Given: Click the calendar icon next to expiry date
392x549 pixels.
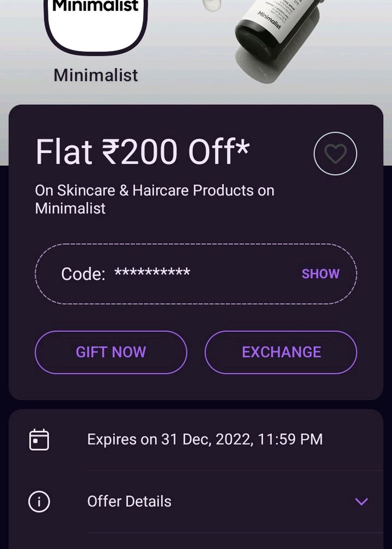Looking at the screenshot, I should click(x=38, y=439).
